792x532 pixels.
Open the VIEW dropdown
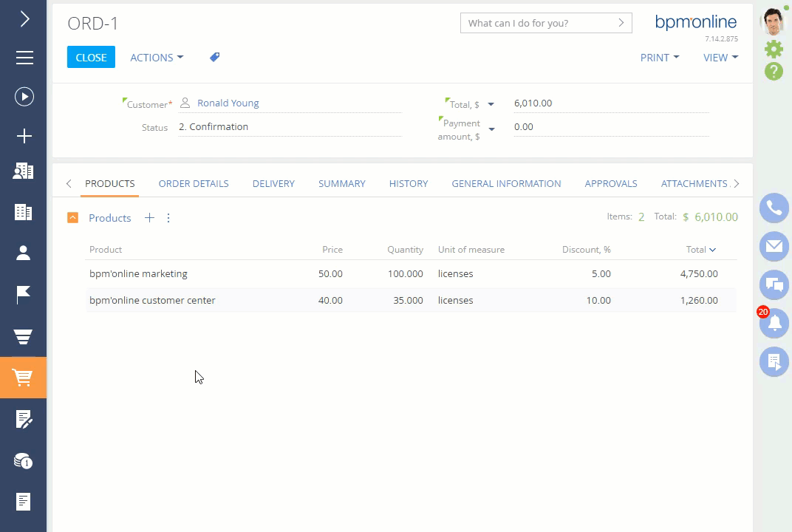tap(721, 58)
